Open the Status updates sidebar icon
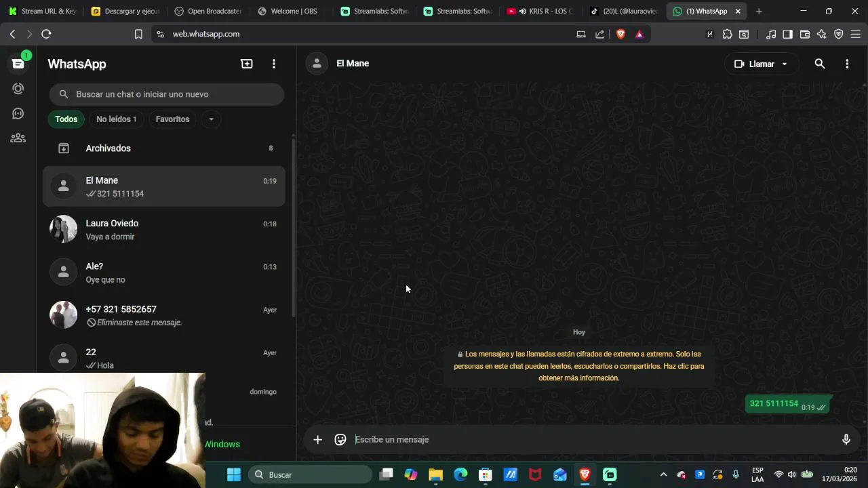Screen dimensions: 868x488 coord(18,89)
